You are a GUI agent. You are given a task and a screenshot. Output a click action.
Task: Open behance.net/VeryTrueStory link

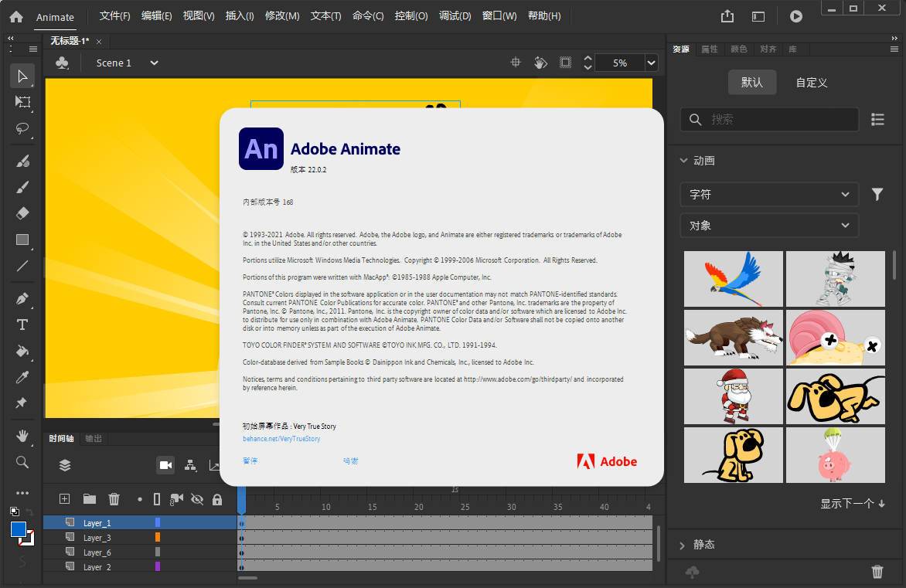281,439
